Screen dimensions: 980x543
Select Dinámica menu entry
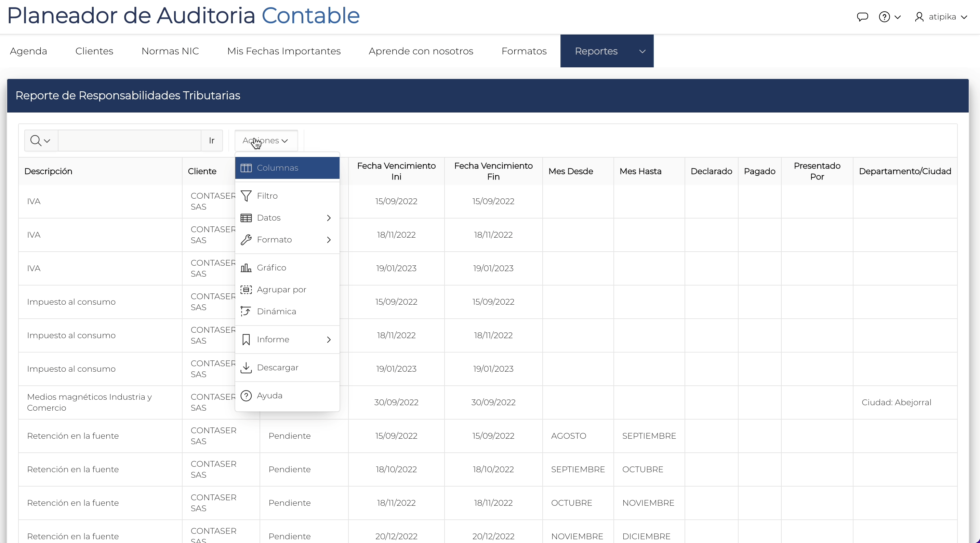click(287, 311)
